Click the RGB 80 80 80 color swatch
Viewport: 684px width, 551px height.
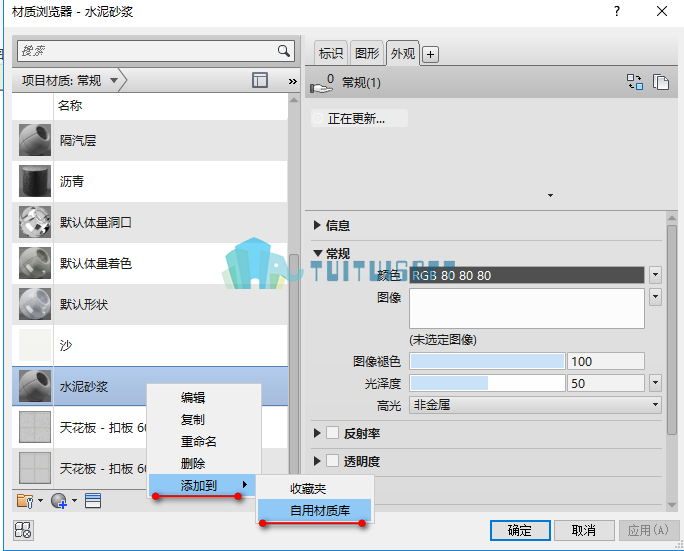click(x=527, y=275)
